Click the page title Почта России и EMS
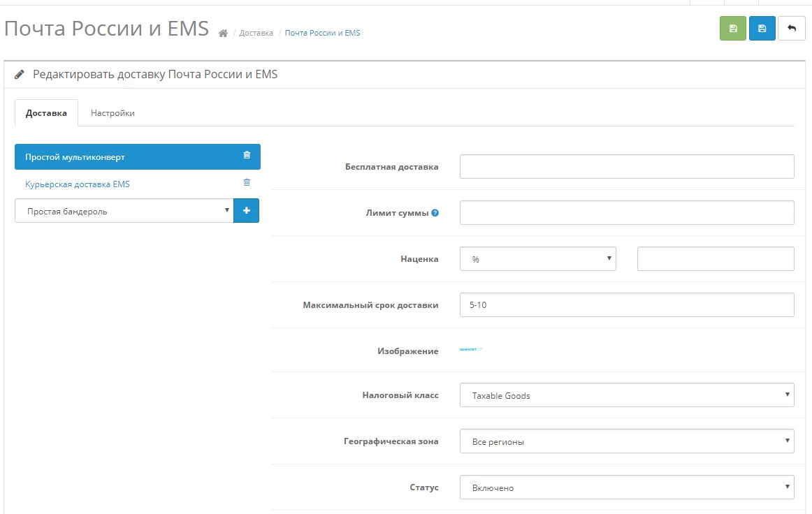Screen dimensions: 812x514 click(107, 29)
